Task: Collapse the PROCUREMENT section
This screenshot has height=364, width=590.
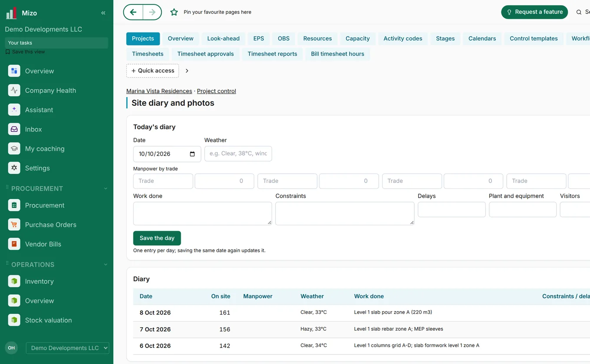Action: 105,188
